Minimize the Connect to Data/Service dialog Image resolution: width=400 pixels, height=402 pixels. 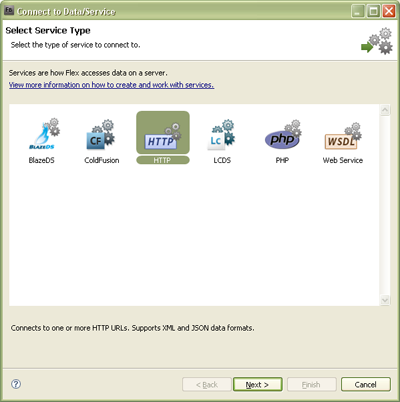(358, 11)
